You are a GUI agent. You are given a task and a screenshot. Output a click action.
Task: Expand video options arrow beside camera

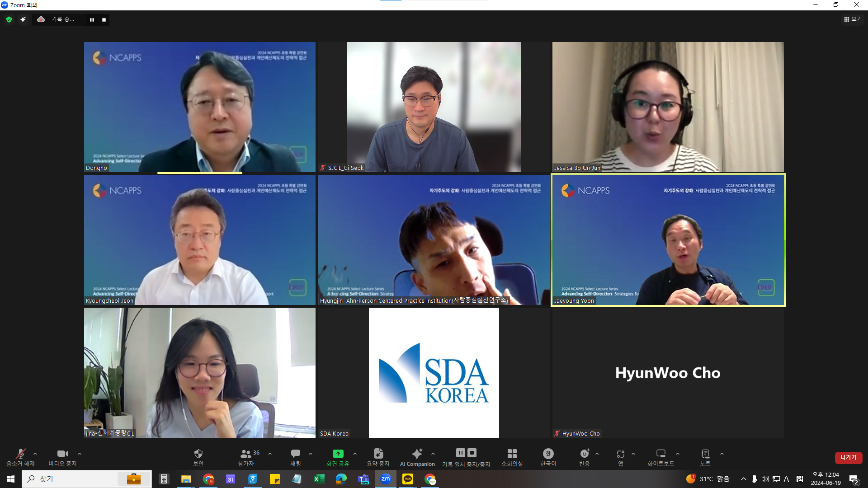point(80,454)
